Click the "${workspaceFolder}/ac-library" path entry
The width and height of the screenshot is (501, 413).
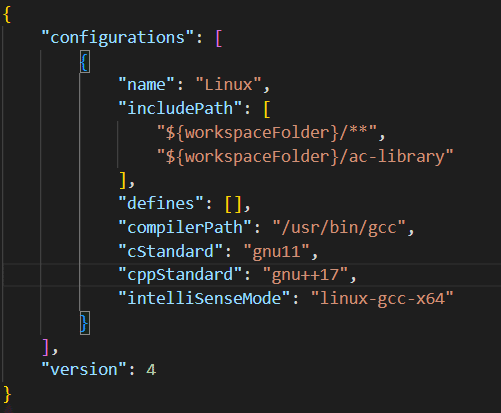click(x=305, y=156)
